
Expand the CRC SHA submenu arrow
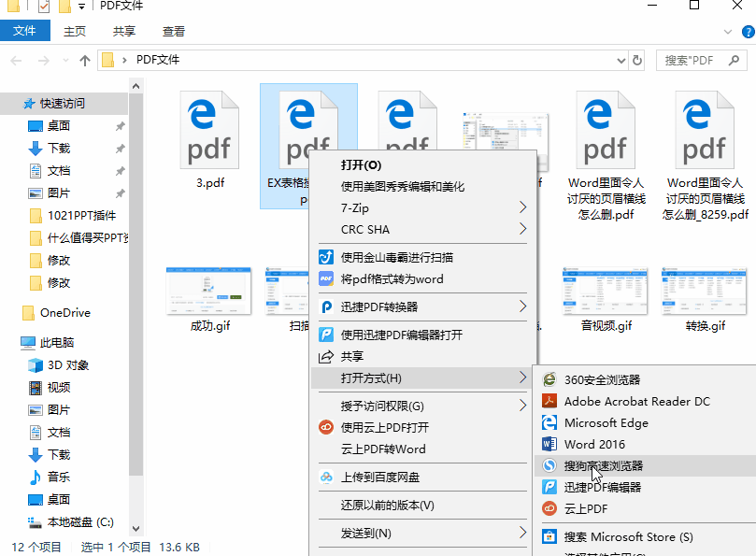point(522,229)
